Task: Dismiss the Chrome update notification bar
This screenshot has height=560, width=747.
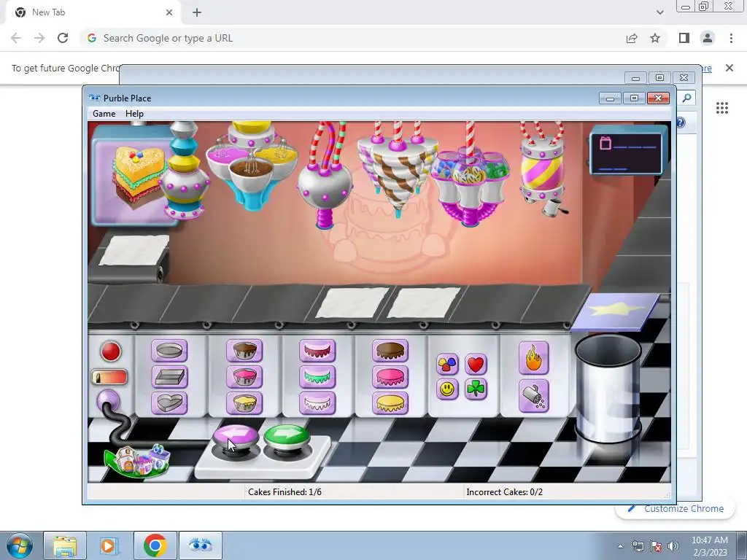Action: pos(729,68)
